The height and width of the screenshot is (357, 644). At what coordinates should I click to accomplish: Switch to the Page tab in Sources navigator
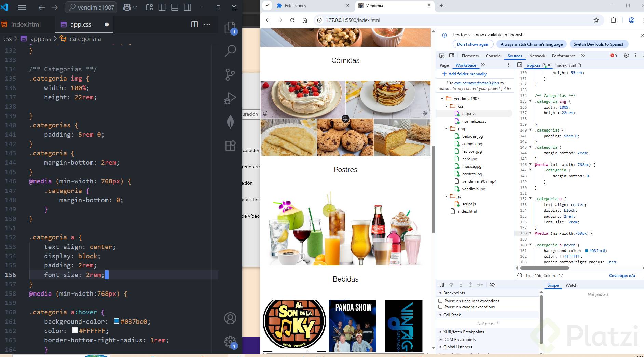444,65
